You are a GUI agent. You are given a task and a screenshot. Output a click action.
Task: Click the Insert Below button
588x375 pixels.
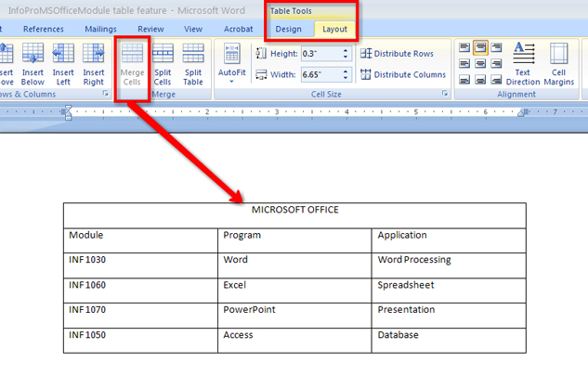pyautogui.click(x=33, y=64)
